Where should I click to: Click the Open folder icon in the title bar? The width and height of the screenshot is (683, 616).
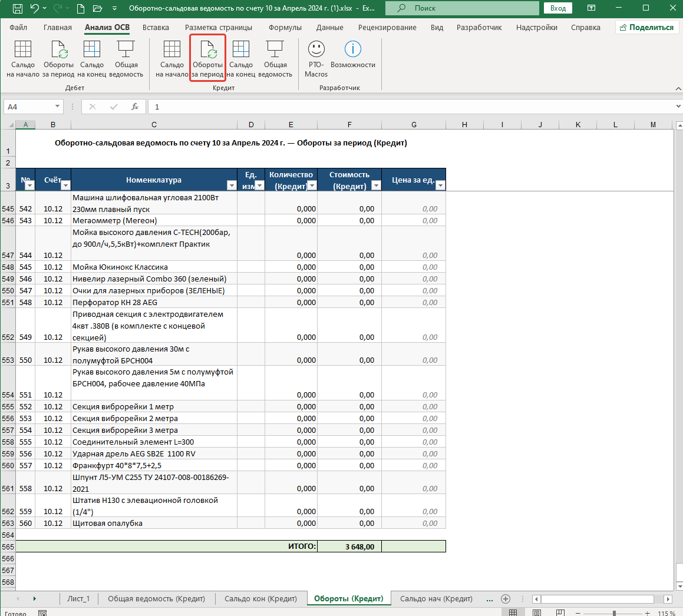(x=98, y=8)
